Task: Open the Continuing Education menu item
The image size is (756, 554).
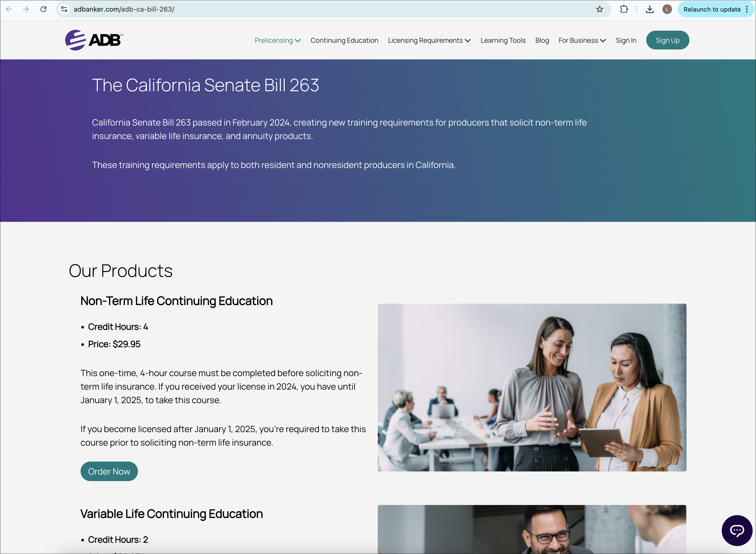Action: pos(344,41)
